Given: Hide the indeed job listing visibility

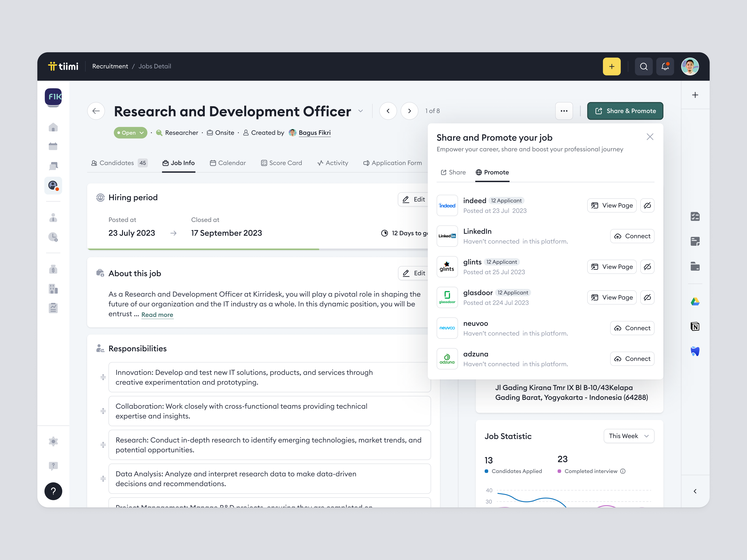Looking at the screenshot, I should click(x=647, y=205).
